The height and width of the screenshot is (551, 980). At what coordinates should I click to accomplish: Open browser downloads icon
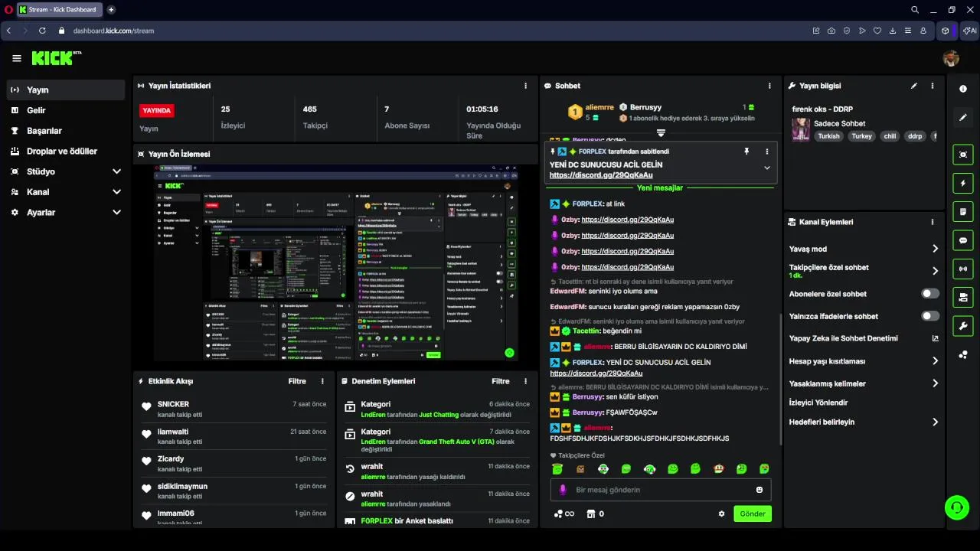892,31
